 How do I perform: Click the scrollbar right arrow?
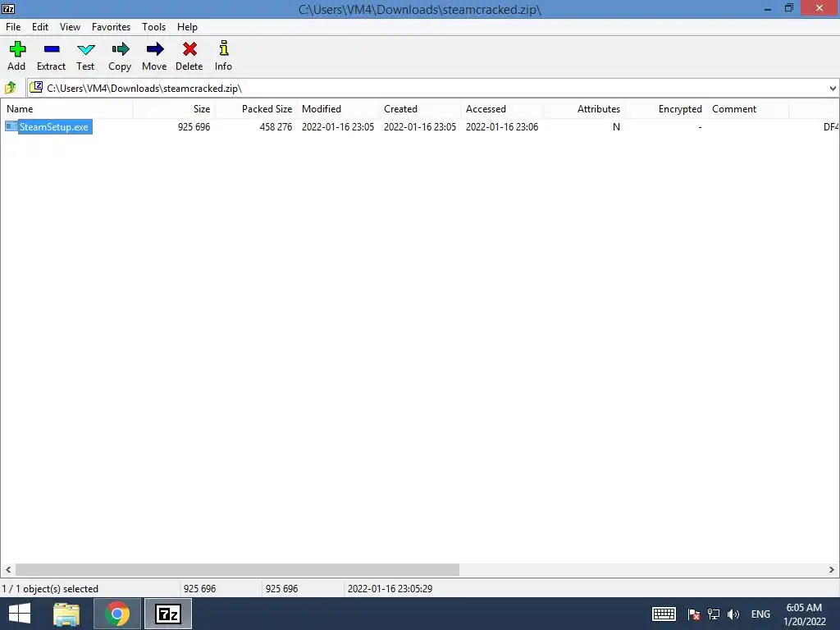tap(832, 569)
